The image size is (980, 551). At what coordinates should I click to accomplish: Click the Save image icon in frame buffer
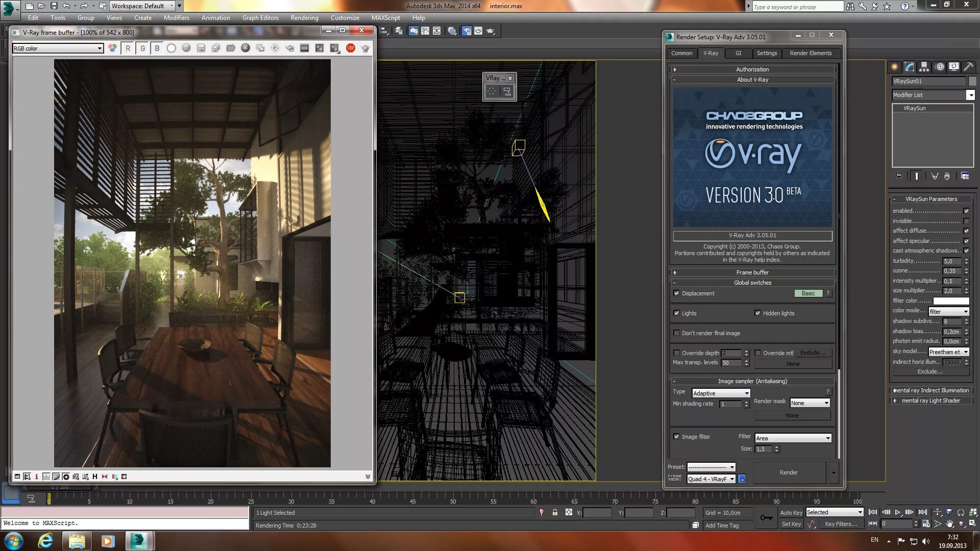point(201,48)
